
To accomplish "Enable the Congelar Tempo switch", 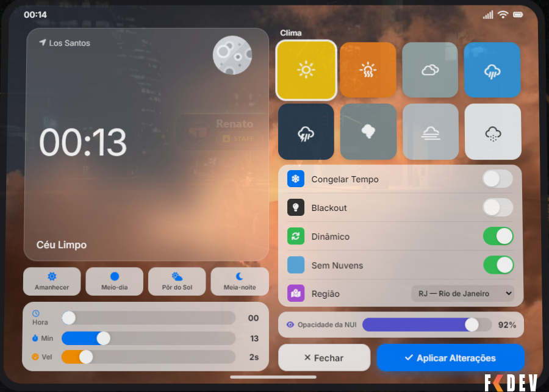I will tap(498, 179).
